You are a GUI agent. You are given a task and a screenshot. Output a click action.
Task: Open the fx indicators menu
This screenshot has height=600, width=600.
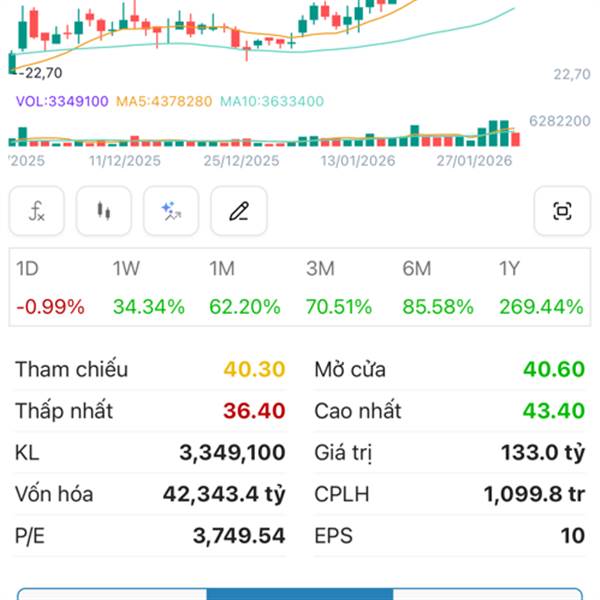(37, 211)
